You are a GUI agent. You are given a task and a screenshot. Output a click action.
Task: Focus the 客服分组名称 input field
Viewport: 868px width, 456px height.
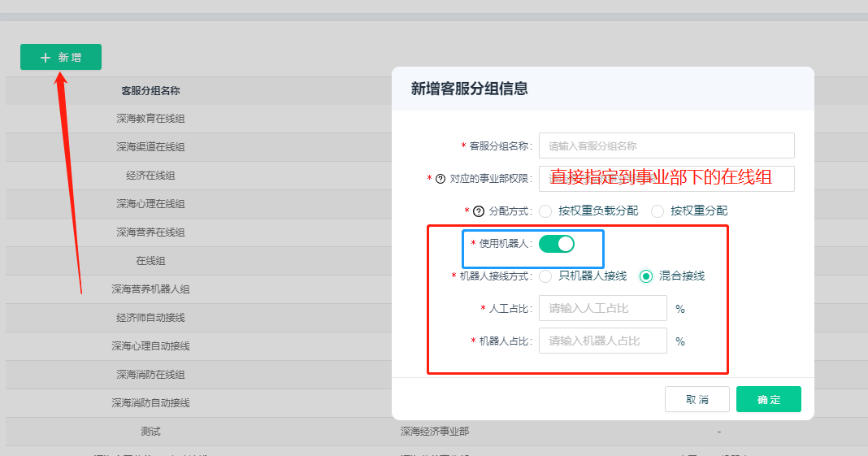click(x=666, y=146)
